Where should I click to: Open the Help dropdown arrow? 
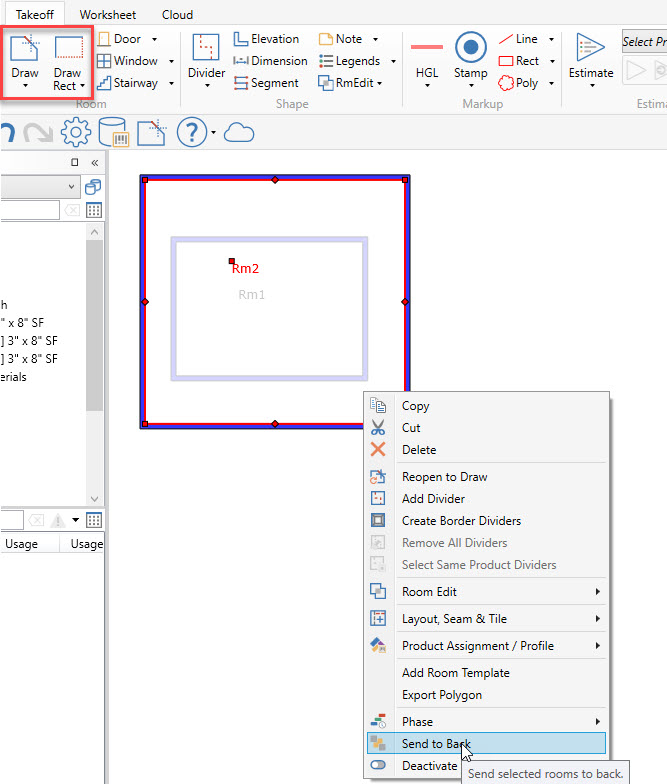pos(214,132)
